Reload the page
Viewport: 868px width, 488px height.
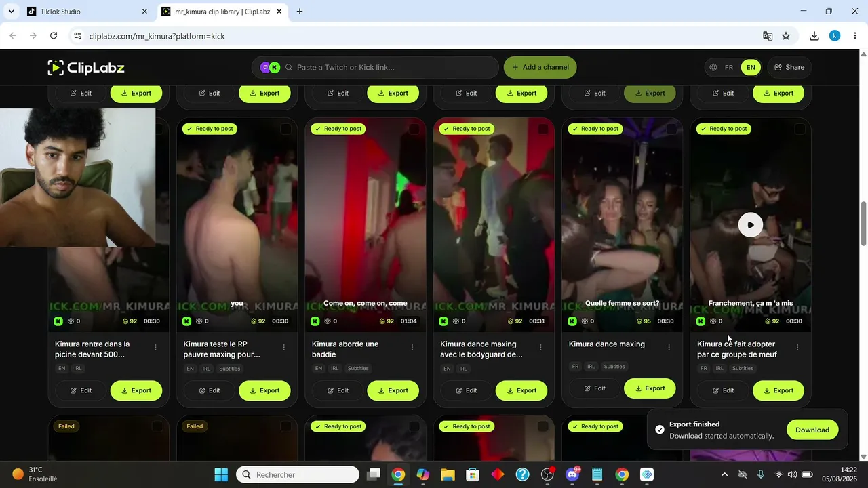coord(54,36)
